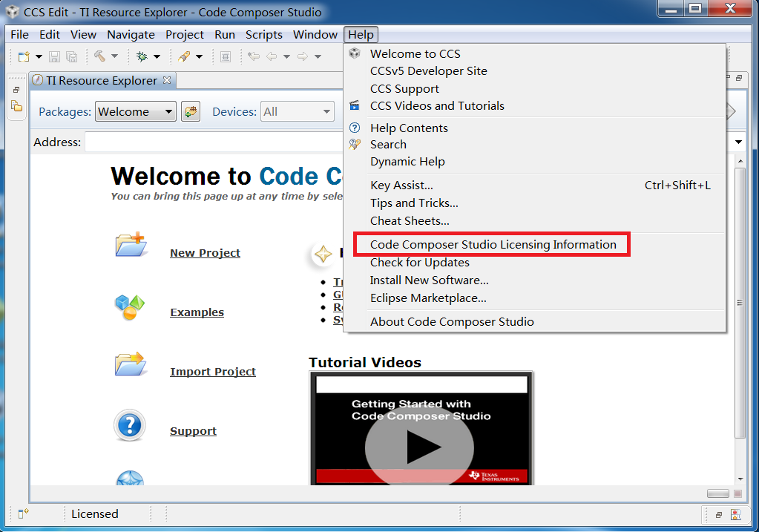Click the Debug bug icon
Screen dimensions: 759x532
[142, 56]
